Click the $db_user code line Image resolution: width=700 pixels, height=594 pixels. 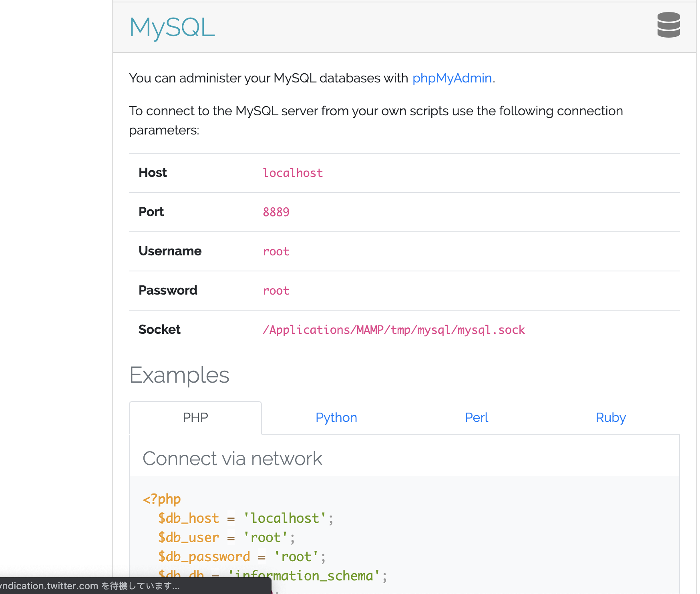pos(226,538)
